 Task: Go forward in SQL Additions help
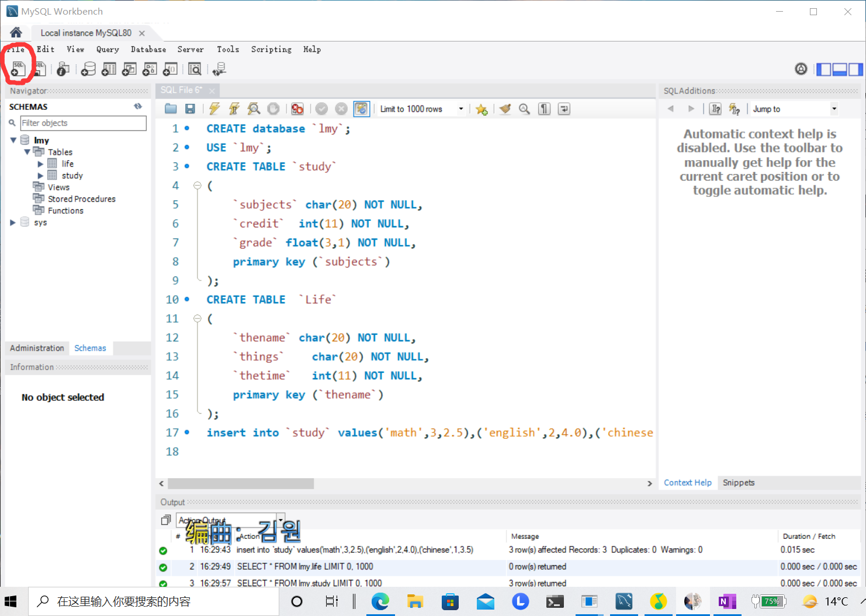691,109
